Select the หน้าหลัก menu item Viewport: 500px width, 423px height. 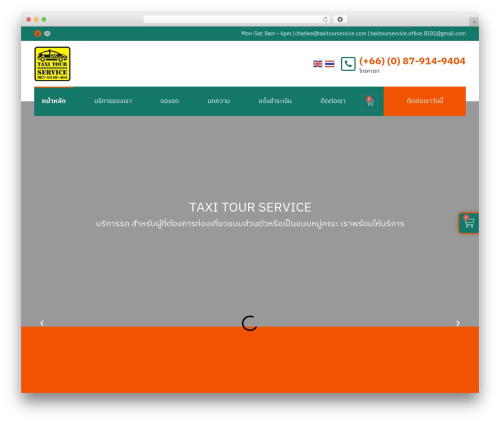tap(54, 101)
